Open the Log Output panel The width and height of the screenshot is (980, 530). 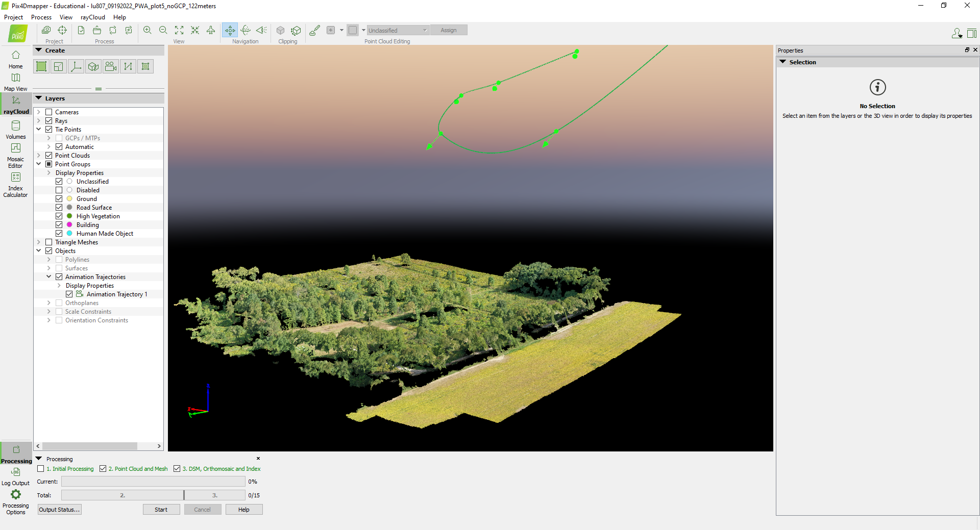pos(16,476)
